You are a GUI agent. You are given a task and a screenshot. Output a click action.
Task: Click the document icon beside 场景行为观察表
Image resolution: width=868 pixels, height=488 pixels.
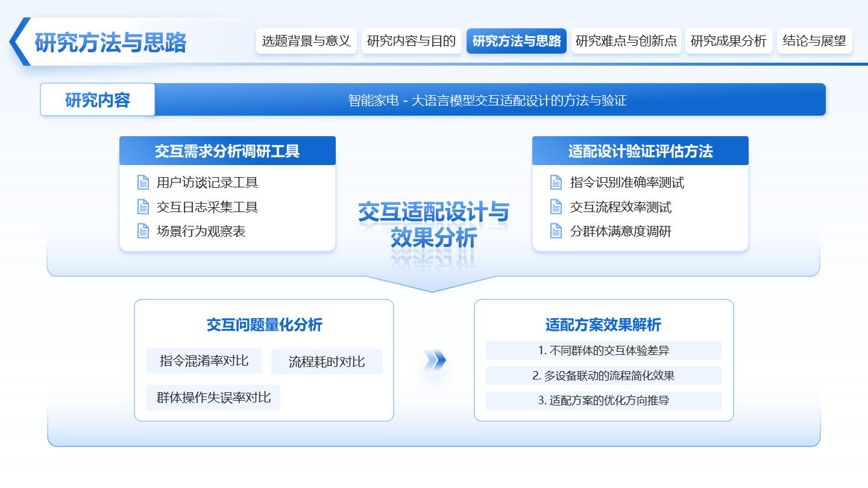coord(145,231)
